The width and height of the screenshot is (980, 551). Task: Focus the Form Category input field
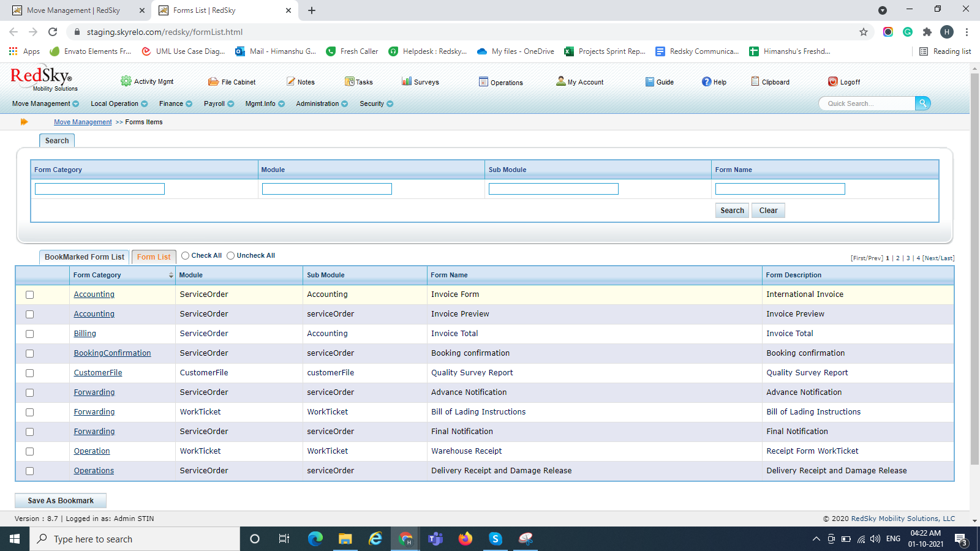pyautogui.click(x=100, y=189)
